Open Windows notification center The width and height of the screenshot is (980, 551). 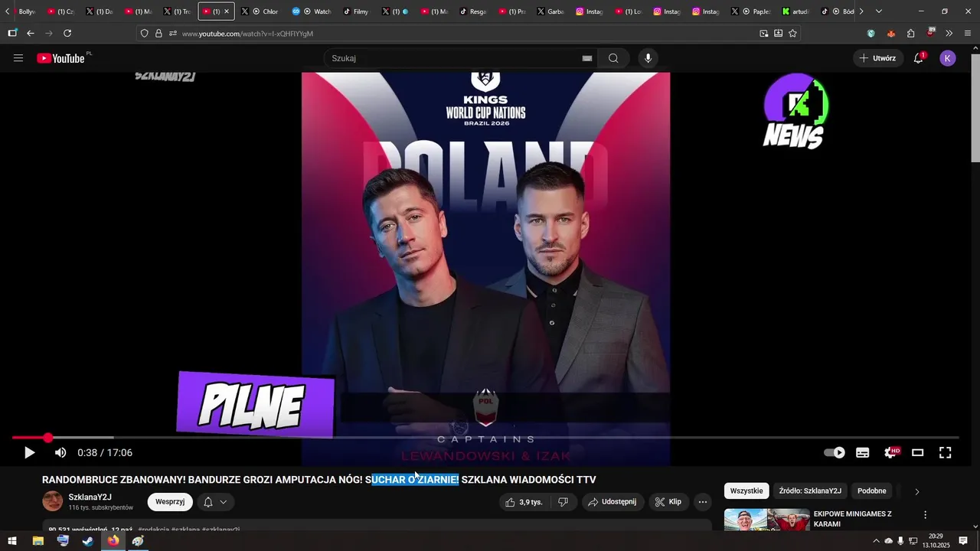pos(963,541)
